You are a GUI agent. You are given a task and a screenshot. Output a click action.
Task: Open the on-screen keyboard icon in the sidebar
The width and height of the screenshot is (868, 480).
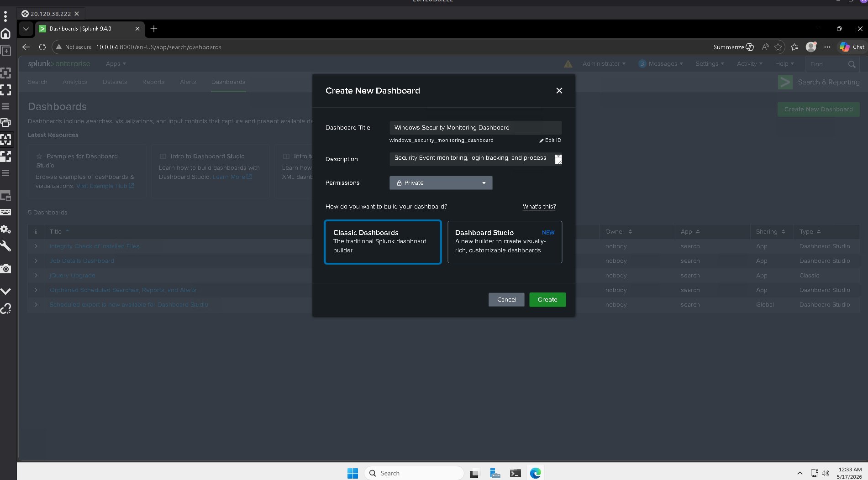6,212
